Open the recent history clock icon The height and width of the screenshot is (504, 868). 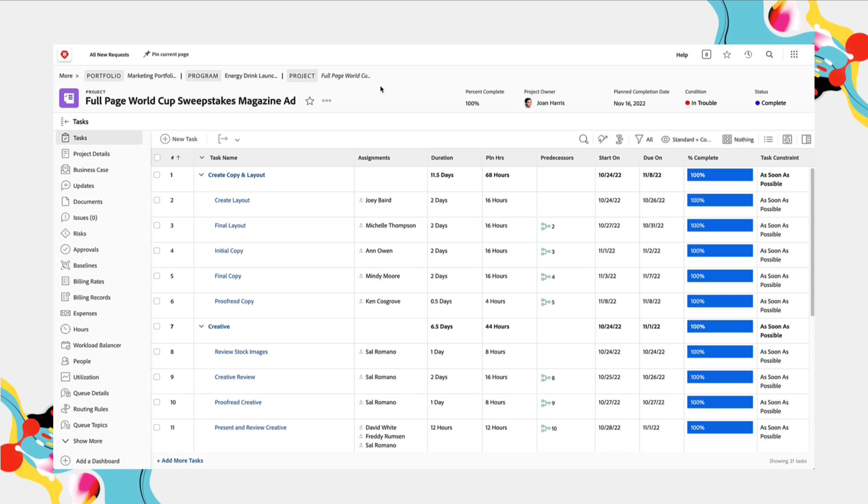tap(748, 55)
